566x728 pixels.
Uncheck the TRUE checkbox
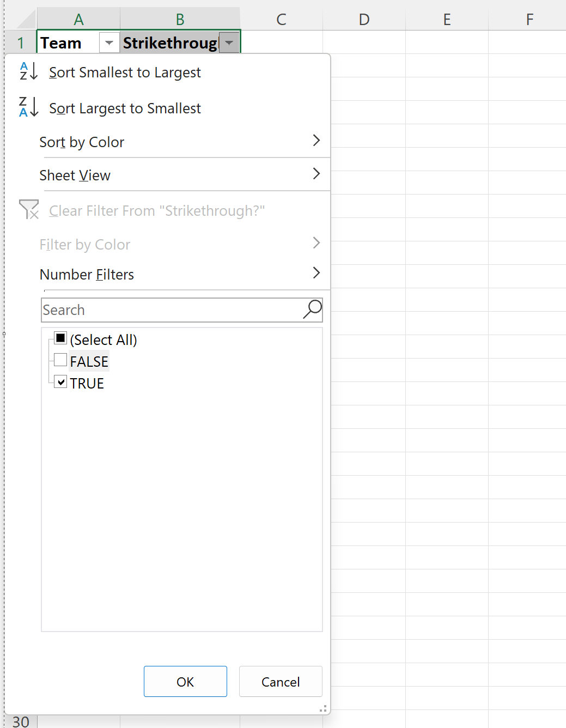pyautogui.click(x=60, y=381)
